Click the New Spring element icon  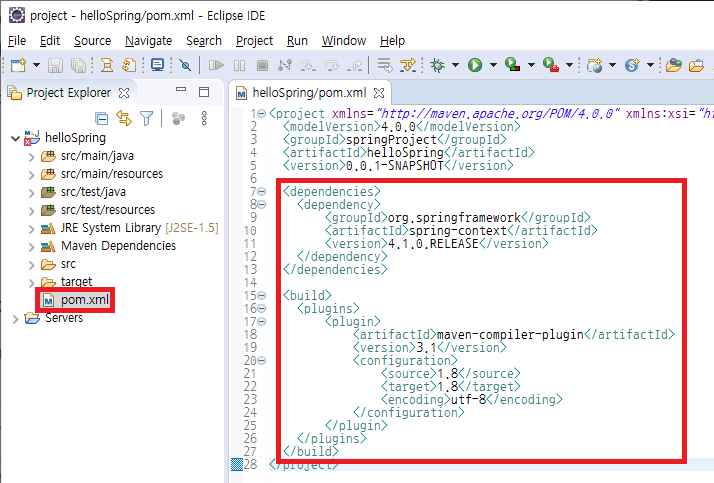click(632, 65)
